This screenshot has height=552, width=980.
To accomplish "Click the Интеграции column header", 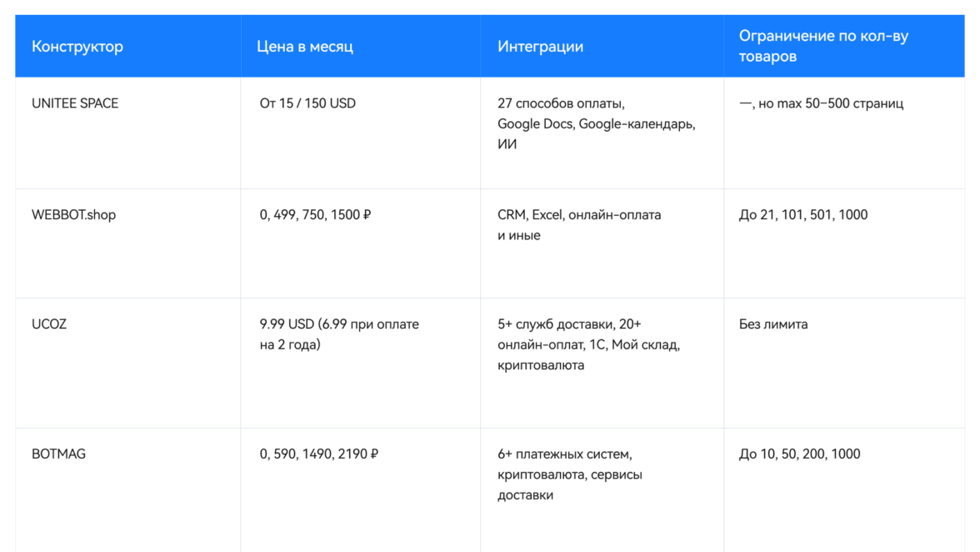I will (x=540, y=47).
